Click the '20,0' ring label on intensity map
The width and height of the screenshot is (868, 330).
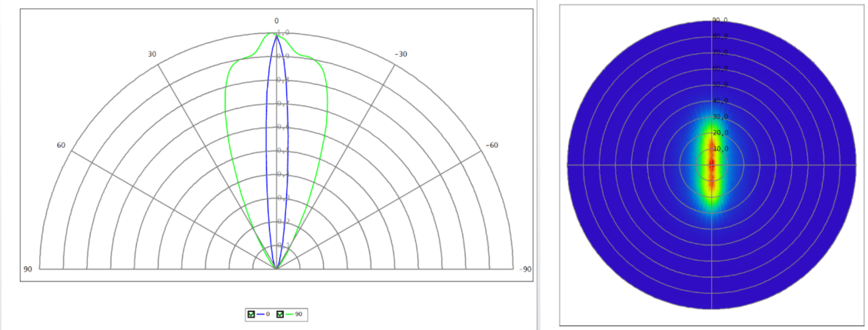[720, 133]
